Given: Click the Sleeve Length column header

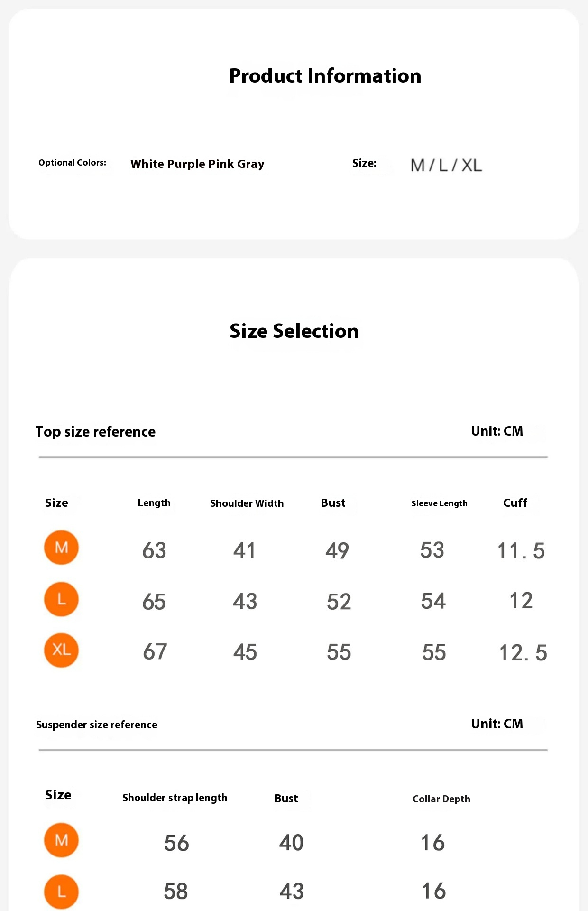Looking at the screenshot, I should pyautogui.click(x=439, y=503).
